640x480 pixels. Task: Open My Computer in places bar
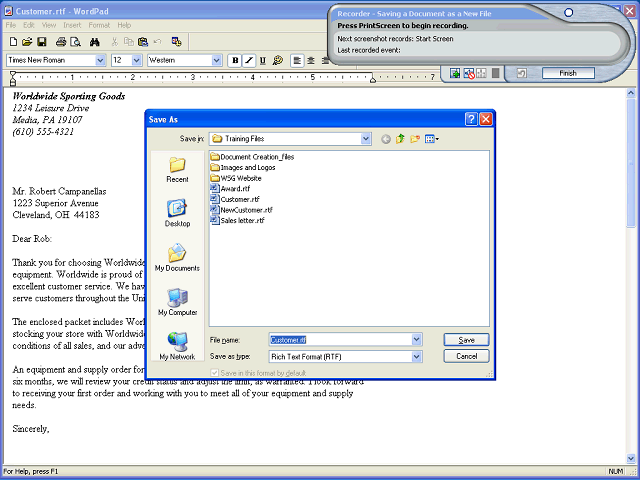177,302
